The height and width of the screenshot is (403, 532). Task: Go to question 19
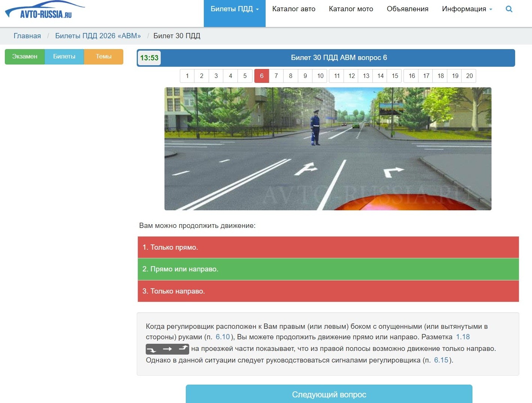tap(455, 76)
